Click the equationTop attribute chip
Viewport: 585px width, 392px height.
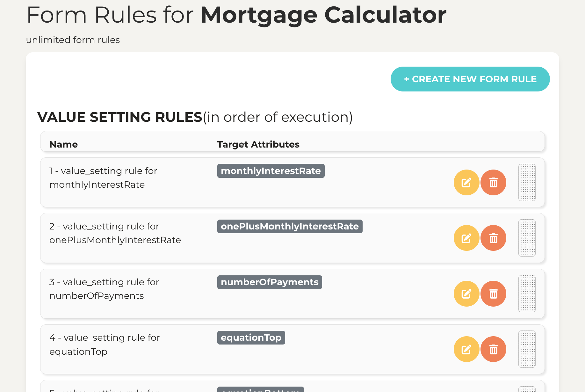pyautogui.click(x=251, y=338)
